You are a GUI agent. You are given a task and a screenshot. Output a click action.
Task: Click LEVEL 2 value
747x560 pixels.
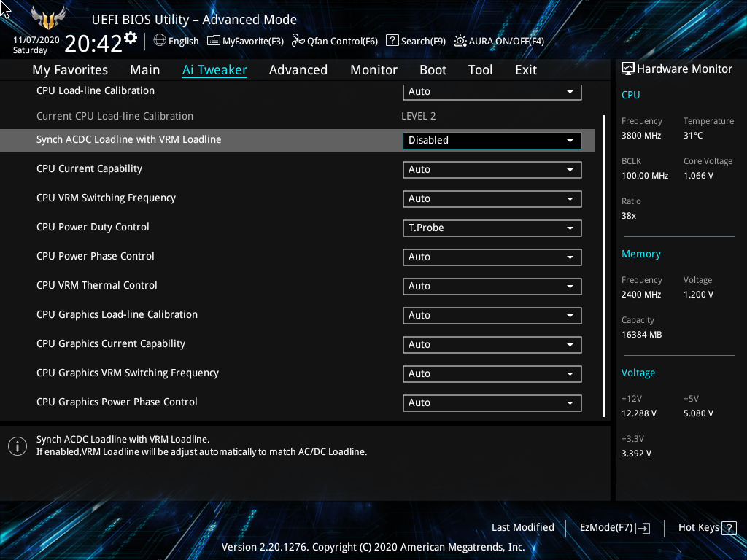click(418, 116)
